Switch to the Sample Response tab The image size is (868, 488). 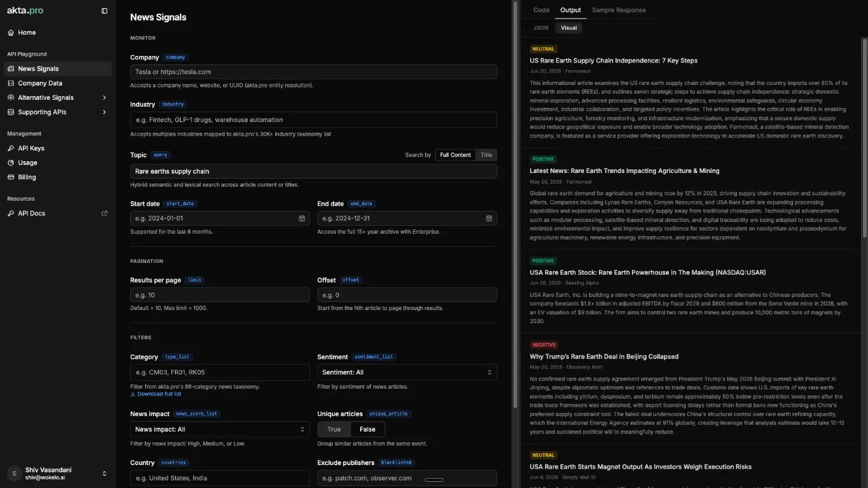pos(619,10)
